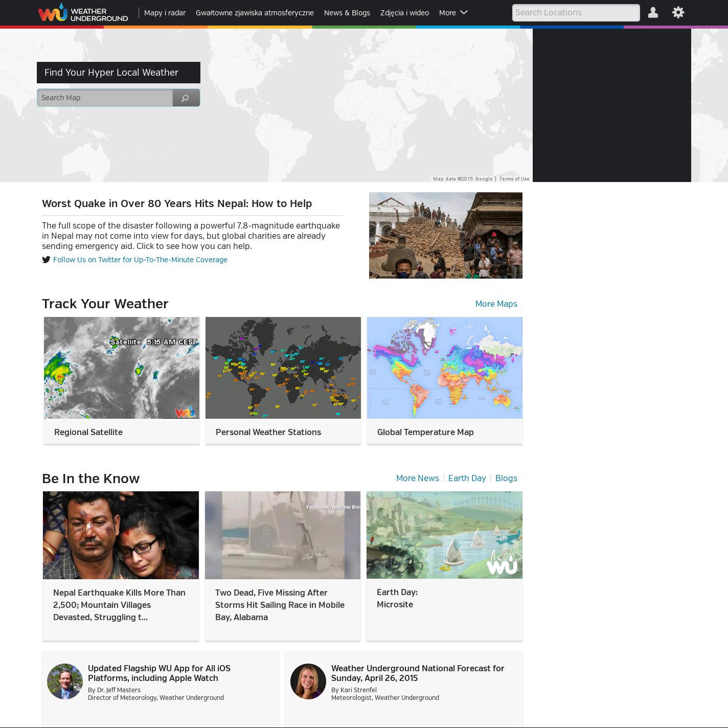This screenshot has height=728, width=728.
Task: Click the Twitter bird icon
Action: pyautogui.click(x=46, y=260)
